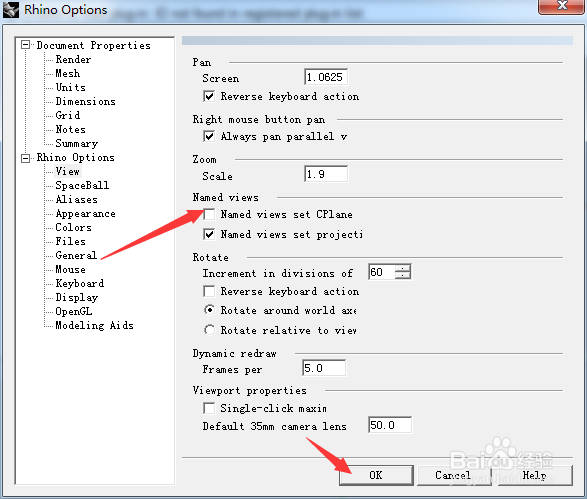Toggle Pan Reverse keyboard action checkbox

[x=209, y=97]
